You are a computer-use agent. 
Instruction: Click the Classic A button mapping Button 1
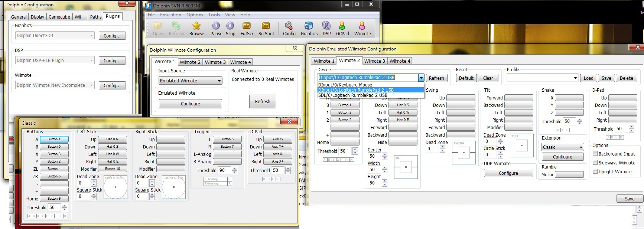54,139
